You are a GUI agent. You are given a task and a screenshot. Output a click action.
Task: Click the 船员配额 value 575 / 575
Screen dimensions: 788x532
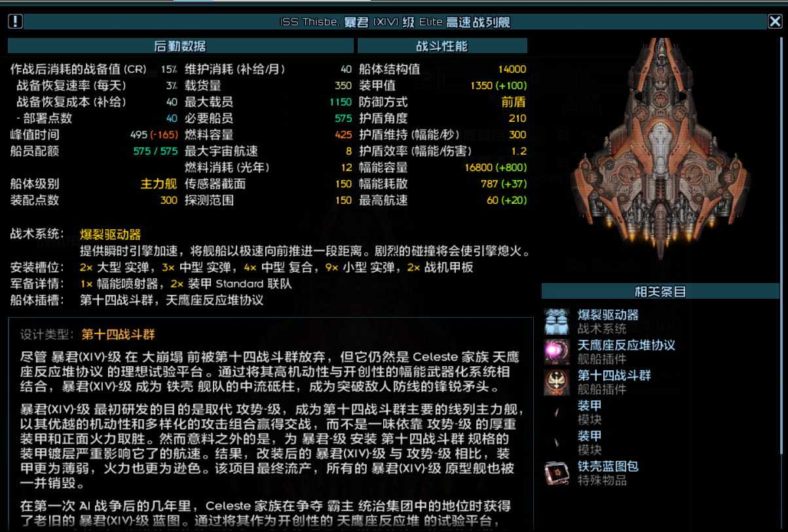(155, 151)
